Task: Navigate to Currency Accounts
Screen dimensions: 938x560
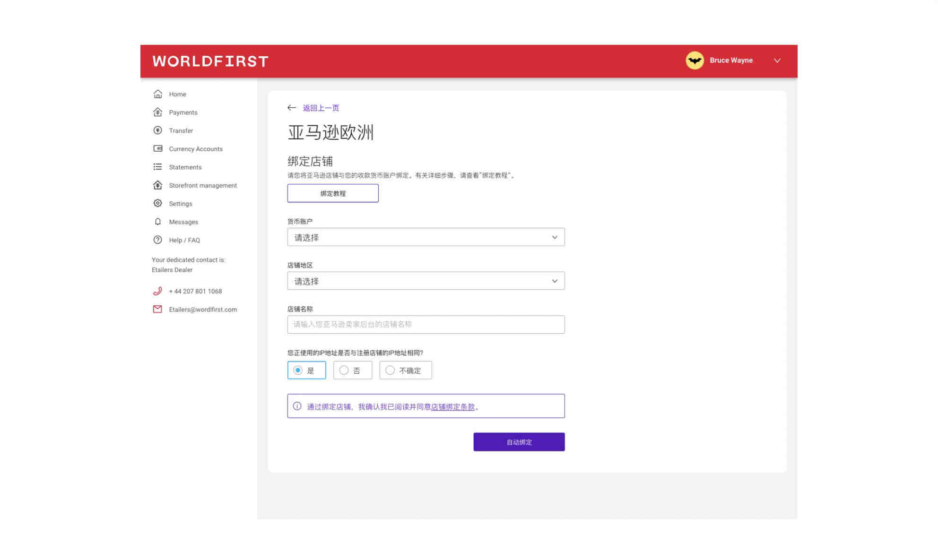Action: [x=196, y=149]
